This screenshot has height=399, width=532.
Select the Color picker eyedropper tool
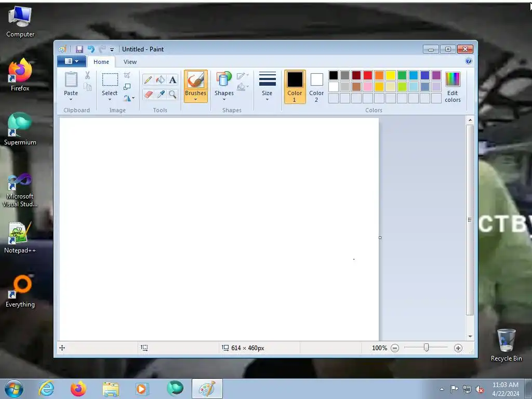click(161, 94)
